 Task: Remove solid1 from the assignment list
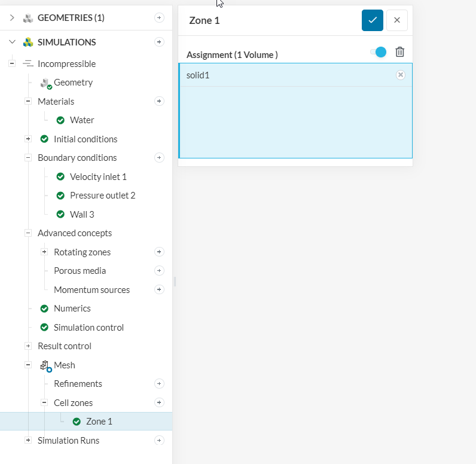pyautogui.click(x=401, y=75)
